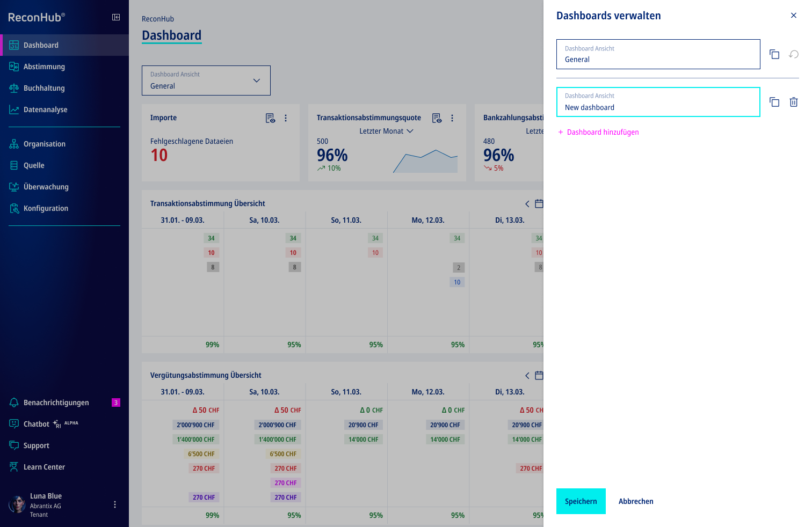Open calendar in Transaktionsabstimmung Übersicht
The height and width of the screenshot is (527, 812).
pyautogui.click(x=539, y=203)
